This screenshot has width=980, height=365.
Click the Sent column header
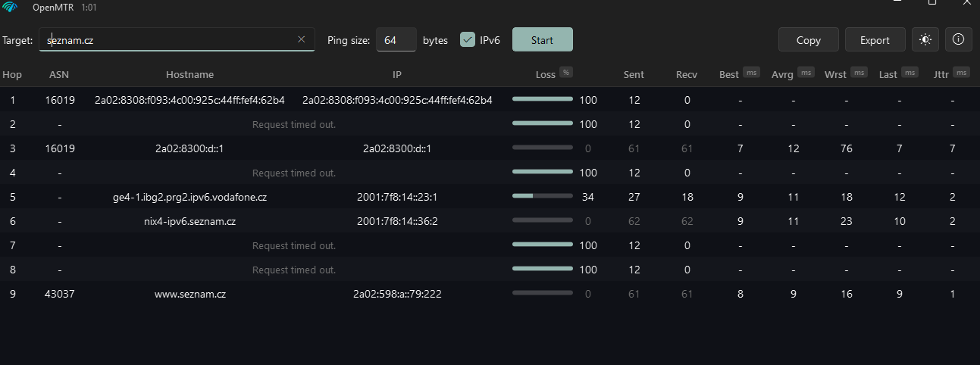(x=634, y=74)
